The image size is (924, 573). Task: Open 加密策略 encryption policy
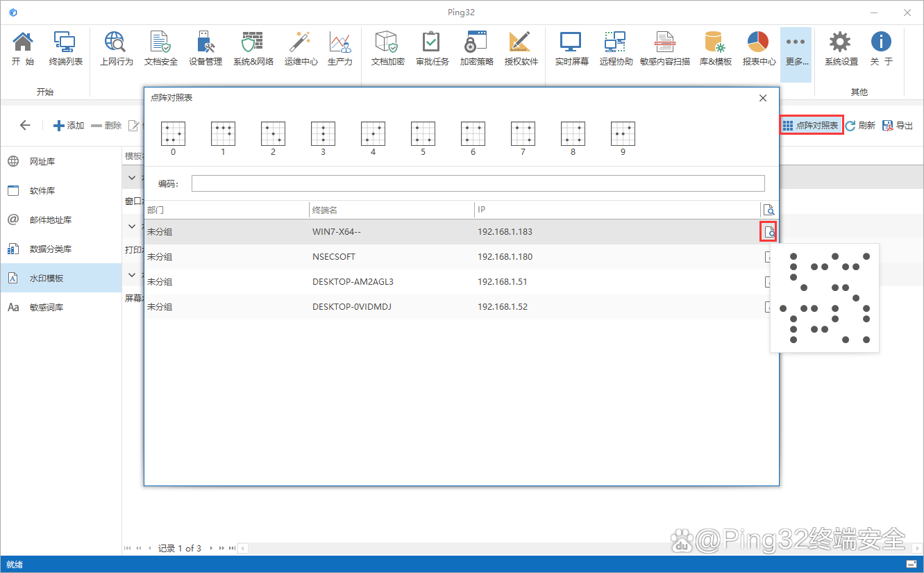click(476, 49)
